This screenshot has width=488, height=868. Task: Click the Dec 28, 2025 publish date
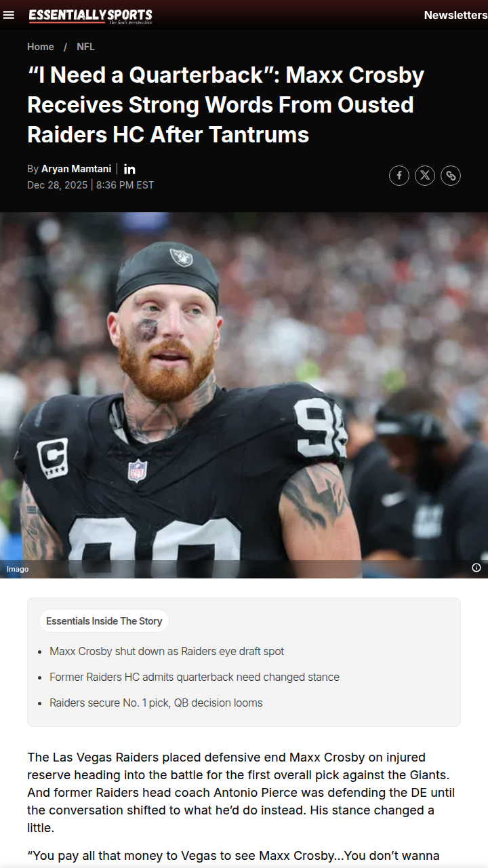[x=57, y=184]
